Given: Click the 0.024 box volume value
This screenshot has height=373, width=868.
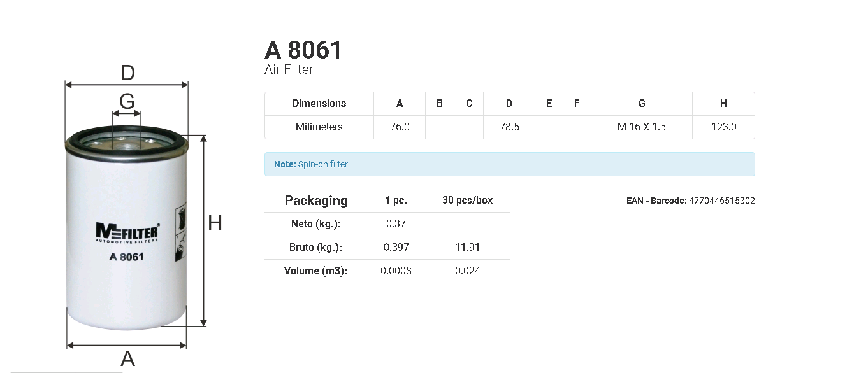Looking at the screenshot, I should [x=467, y=271].
